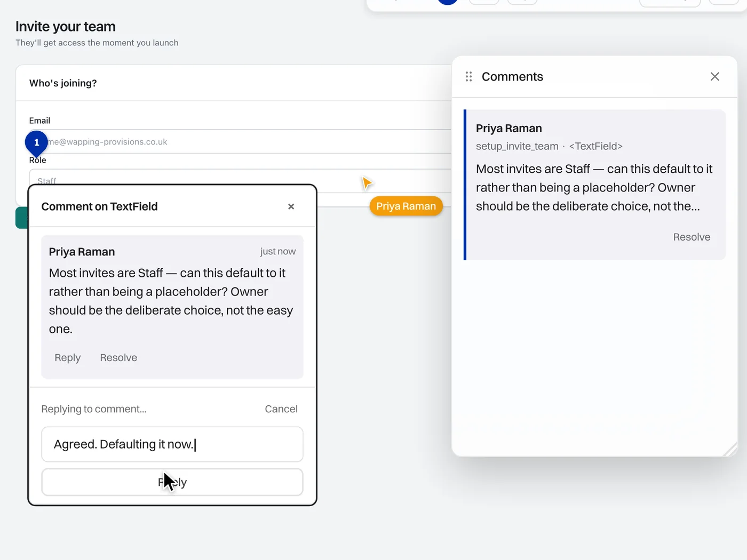This screenshot has height=560, width=747.
Task: Open Priya Raman's comment card in the Comments panel
Action: 595,185
